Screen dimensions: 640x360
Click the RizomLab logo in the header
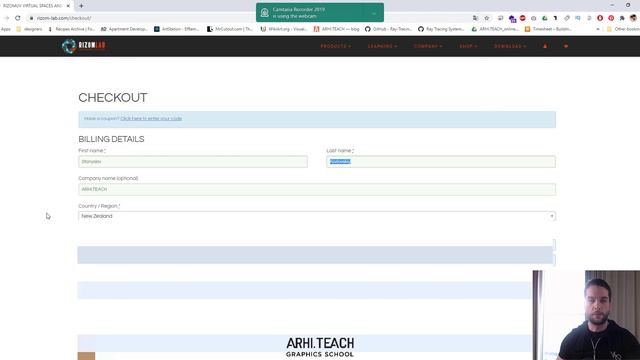[x=84, y=46]
